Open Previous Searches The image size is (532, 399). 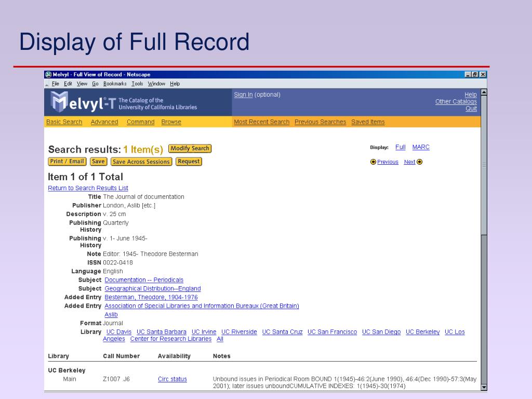pyautogui.click(x=320, y=122)
